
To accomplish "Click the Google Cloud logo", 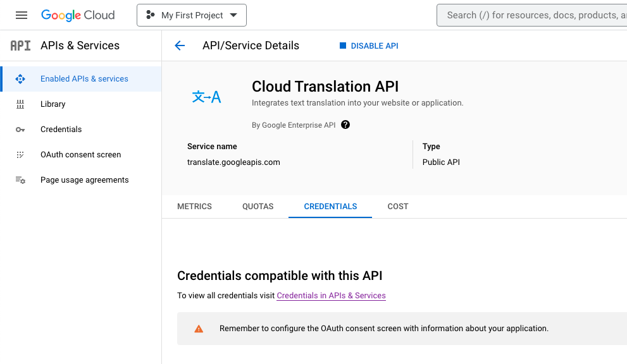I will point(78,15).
